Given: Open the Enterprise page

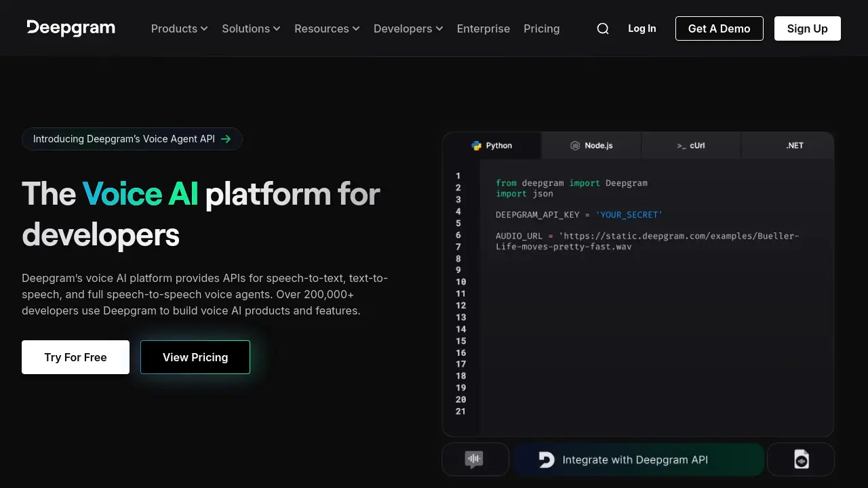Looking at the screenshot, I should tap(484, 28).
